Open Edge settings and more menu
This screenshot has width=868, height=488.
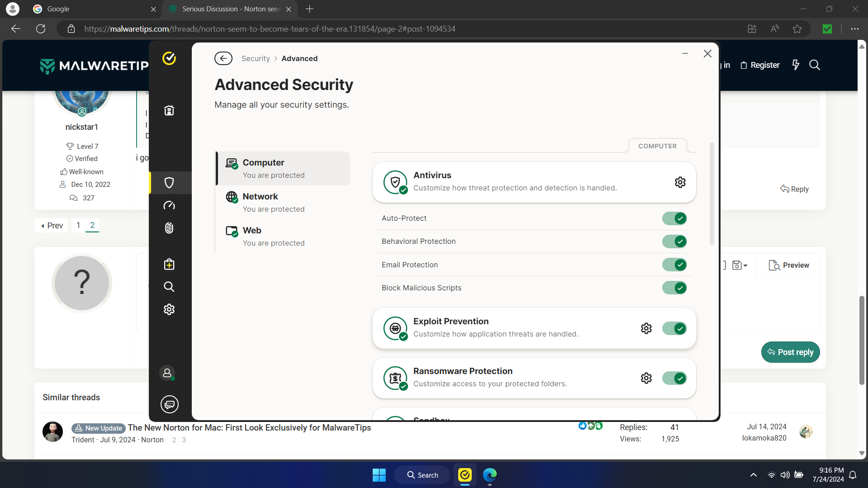pyautogui.click(x=854, y=29)
